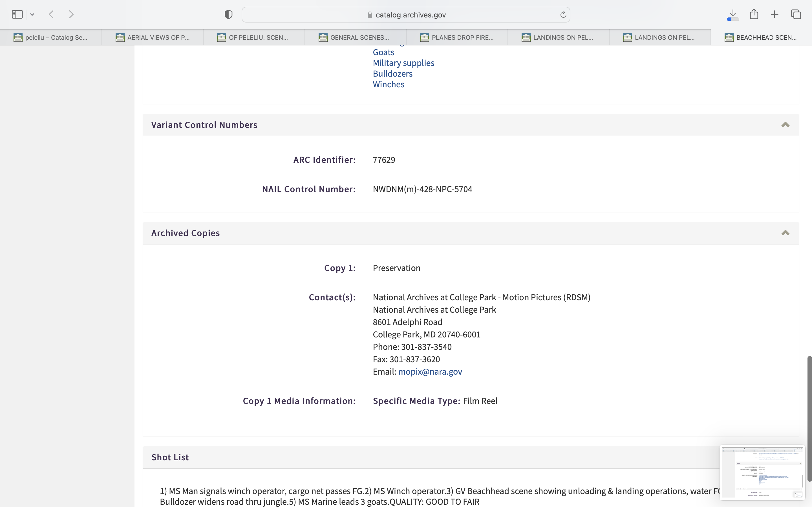Open the privacy report shield icon

tap(228, 14)
